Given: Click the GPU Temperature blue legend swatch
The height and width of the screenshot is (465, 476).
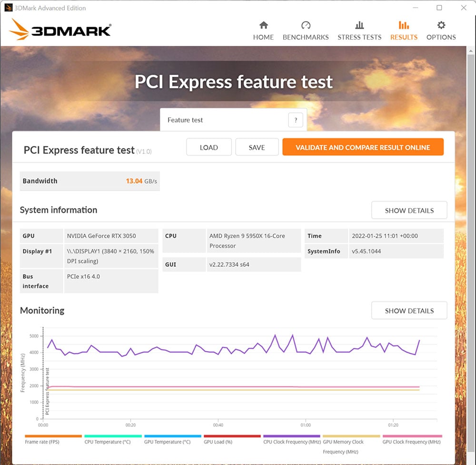Looking at the screenshot, I should tap(173, 436).
